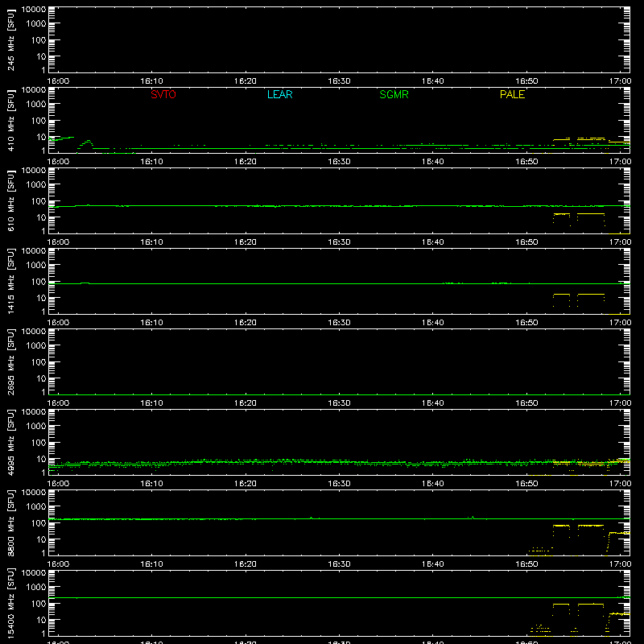Select the 410 MHz [SFU] axis title
Screen dimensions: 644x644
[10, 120]
